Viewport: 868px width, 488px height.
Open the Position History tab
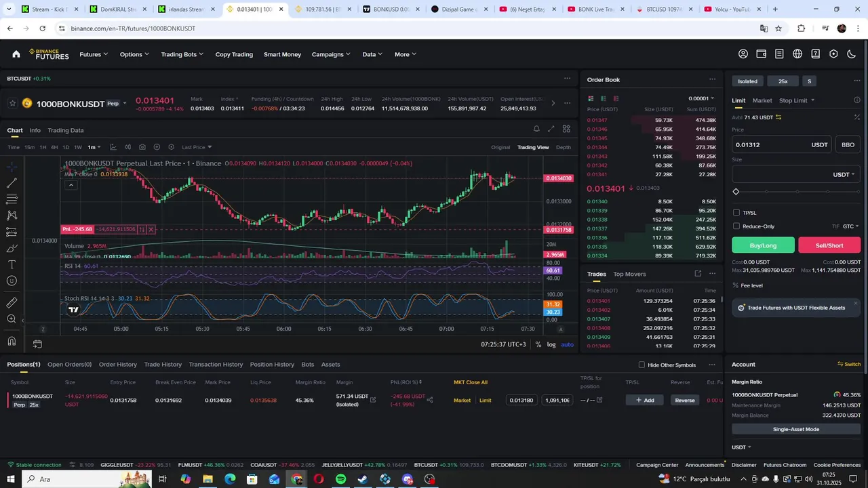coord(272,365)
